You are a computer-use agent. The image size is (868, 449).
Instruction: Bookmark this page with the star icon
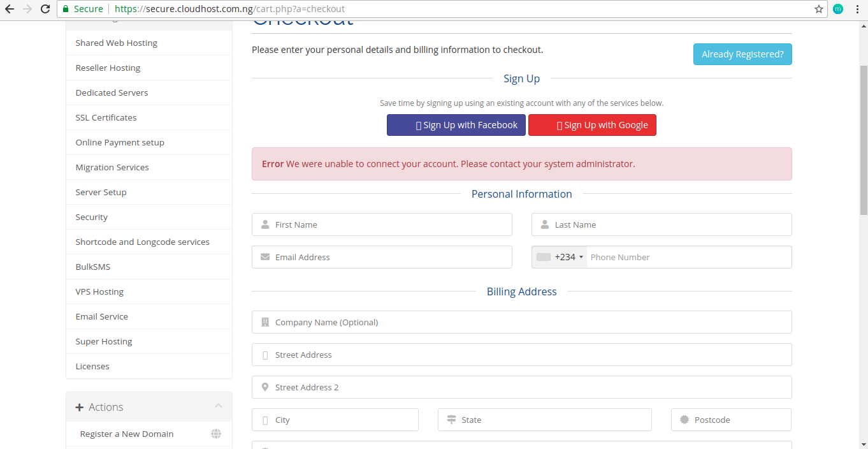tap(819, 9)
